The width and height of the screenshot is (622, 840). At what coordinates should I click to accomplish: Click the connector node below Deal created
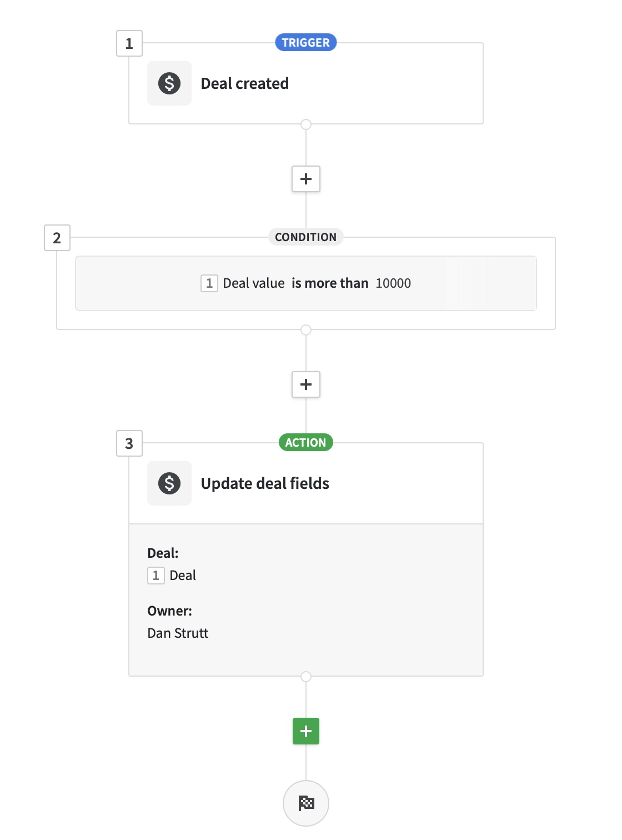(306, 124)
